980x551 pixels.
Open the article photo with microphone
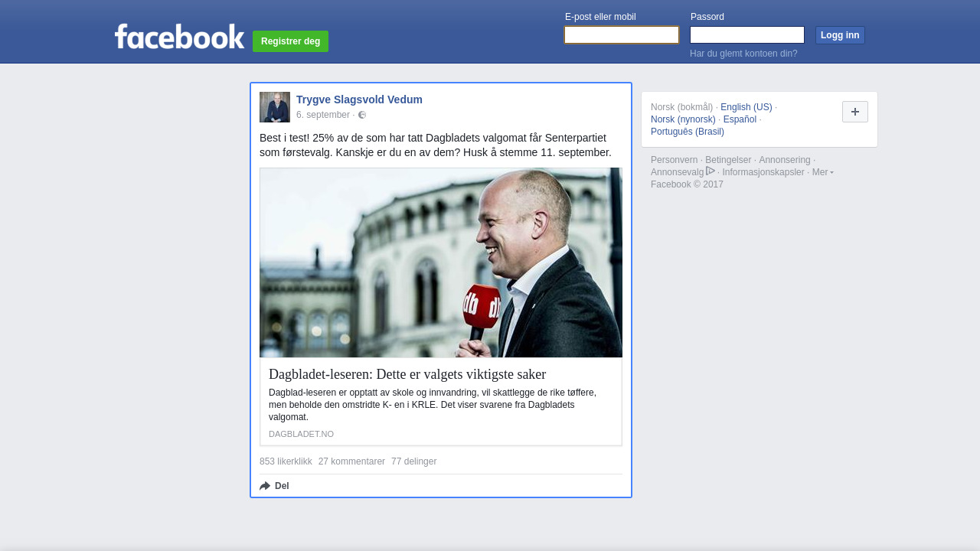[441, 262]
